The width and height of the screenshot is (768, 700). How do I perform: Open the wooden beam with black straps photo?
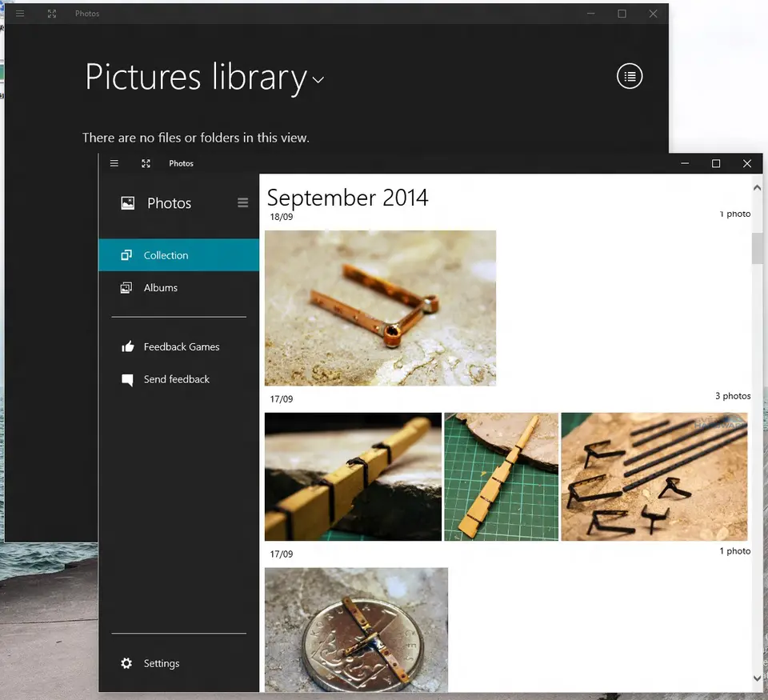point(353,476)
